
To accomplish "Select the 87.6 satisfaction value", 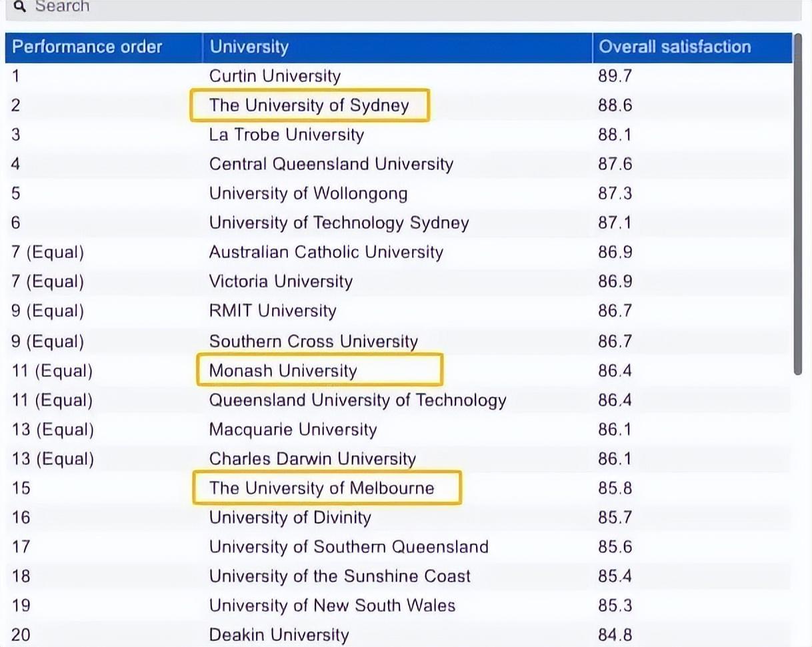I will pos(615,164).
